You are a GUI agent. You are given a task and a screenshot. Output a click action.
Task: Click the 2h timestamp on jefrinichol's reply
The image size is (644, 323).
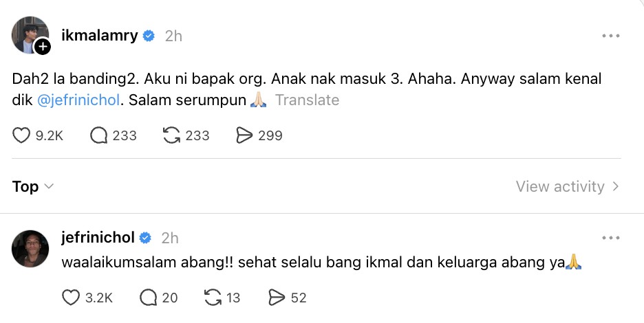(169, 238)
